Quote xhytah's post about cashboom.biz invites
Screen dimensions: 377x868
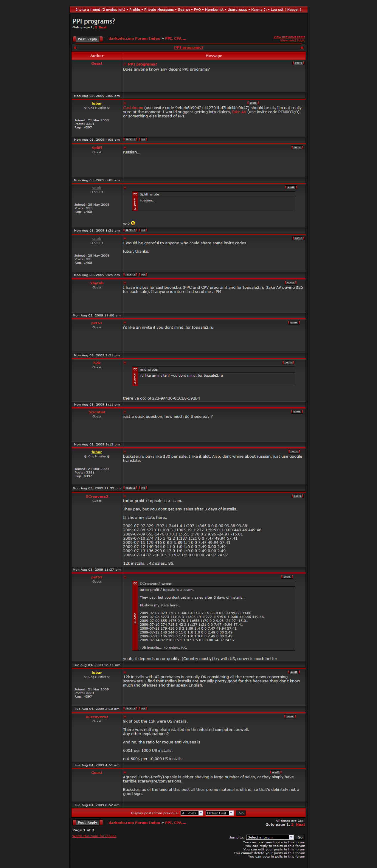(x=290, y=283)
